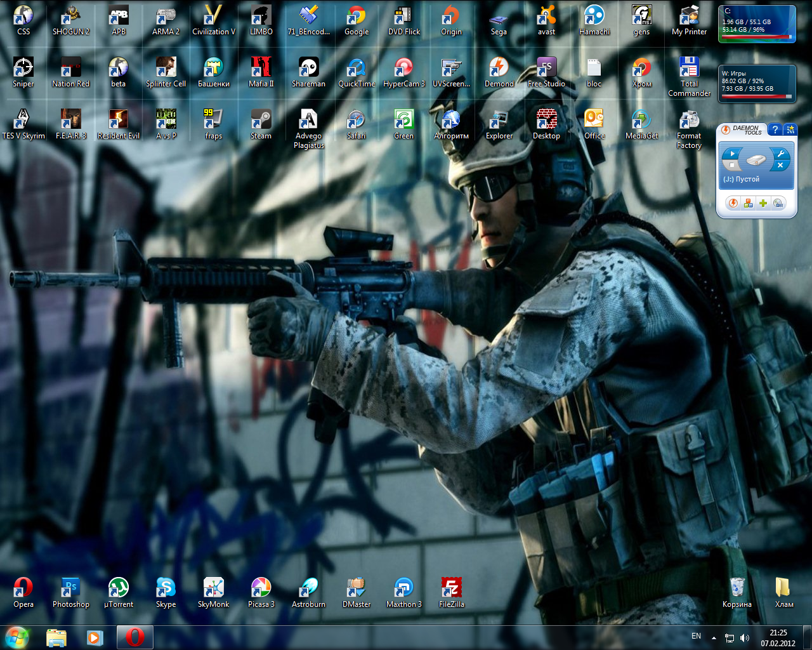
Task: Launch the SHOGUN 2 shortcut
Action: (x=71, y=20)
